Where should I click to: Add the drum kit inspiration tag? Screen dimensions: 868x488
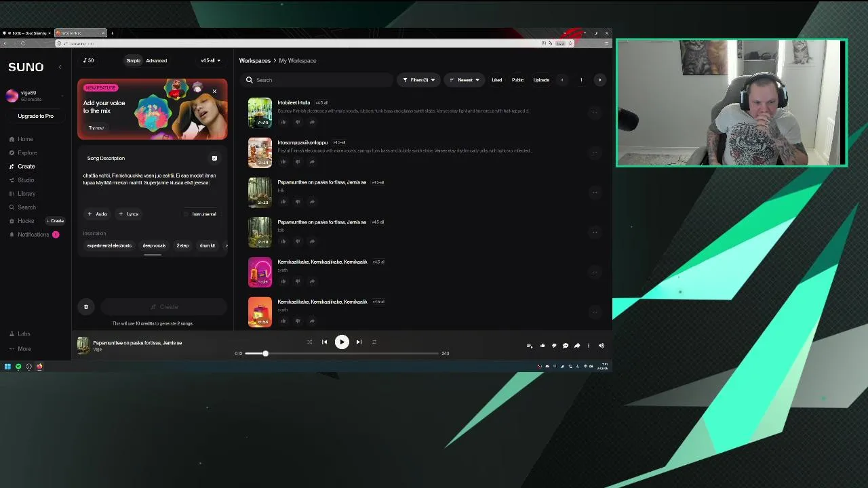(x=207, y=245)
